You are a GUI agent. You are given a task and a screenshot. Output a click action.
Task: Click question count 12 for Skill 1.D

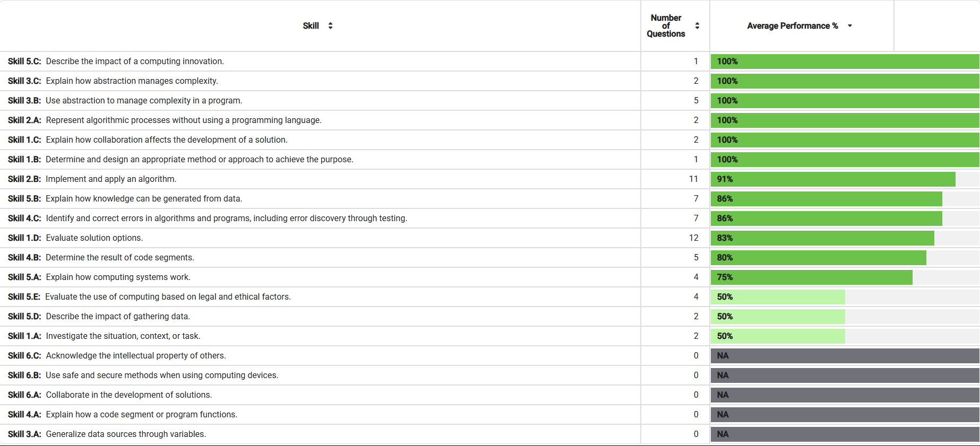693,238
